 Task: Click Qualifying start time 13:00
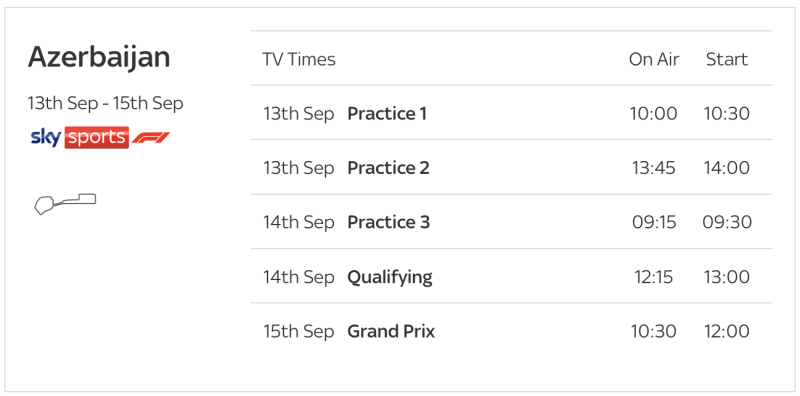tap(727, 277)
